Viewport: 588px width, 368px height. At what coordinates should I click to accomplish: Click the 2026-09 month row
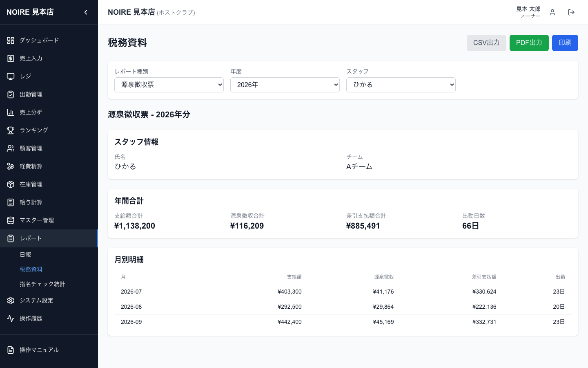click(x=343, y=322)
